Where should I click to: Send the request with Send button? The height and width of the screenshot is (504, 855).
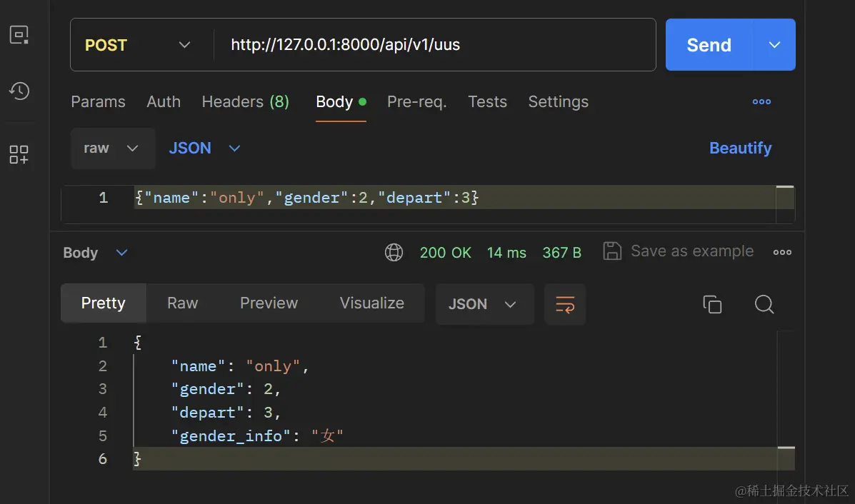point(709,45)
